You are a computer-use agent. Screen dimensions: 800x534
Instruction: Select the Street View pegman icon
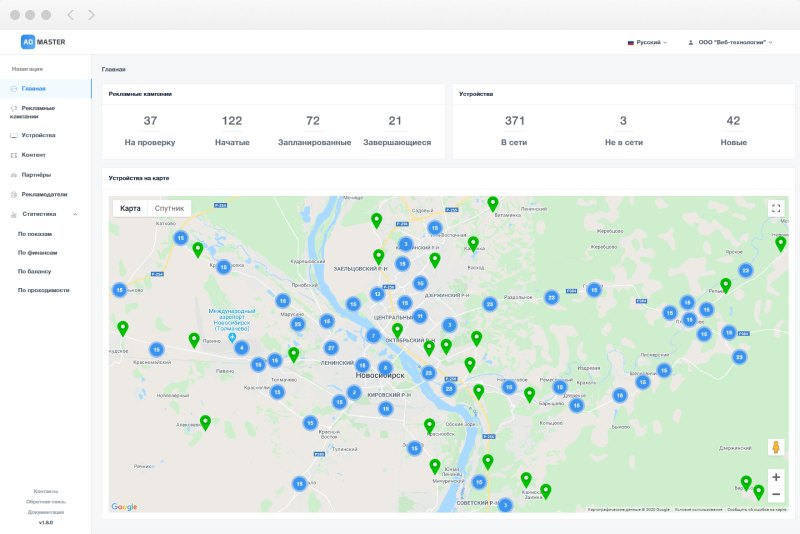(x=776, y=447)
